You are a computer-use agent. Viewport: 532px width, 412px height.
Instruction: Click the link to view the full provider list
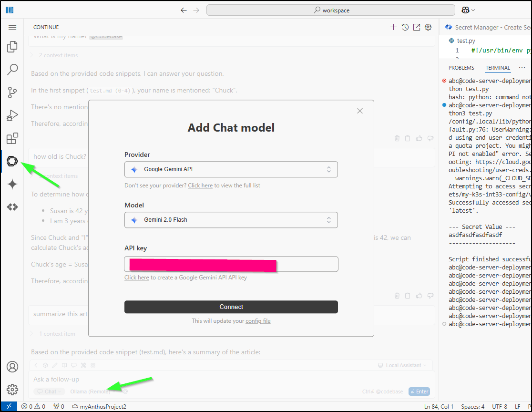(x=200, y=185)
